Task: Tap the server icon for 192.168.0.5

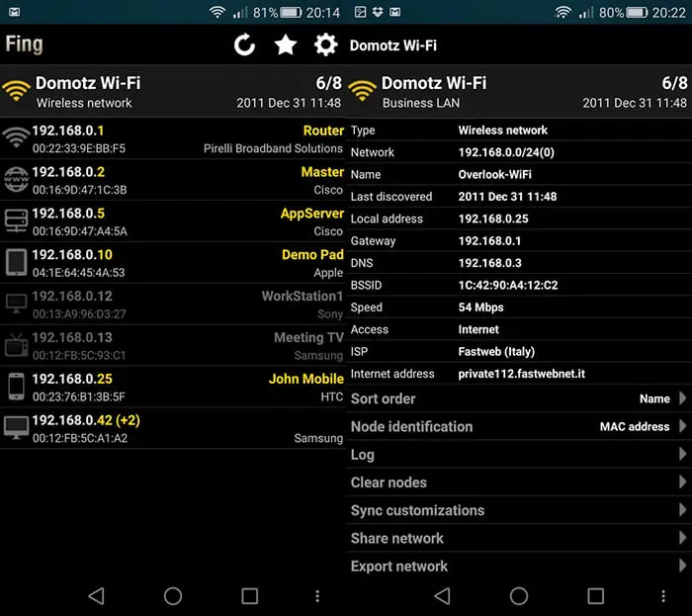Action: coord(16,220)
